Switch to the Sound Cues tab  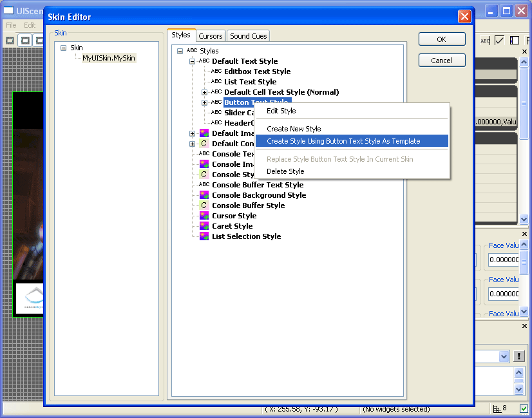point(248,36)
